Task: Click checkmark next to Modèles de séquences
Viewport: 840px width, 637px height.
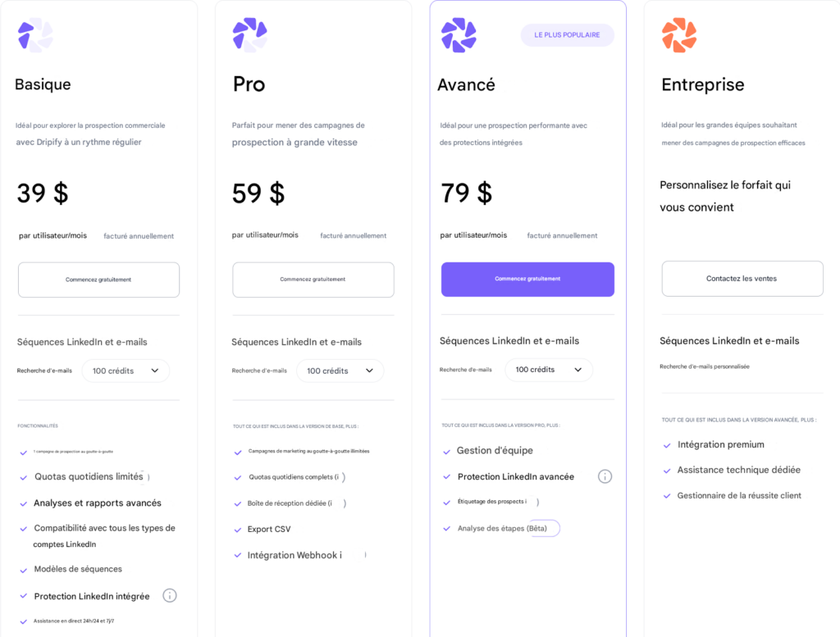Action: pyautogui.click(x=24, y=570)
